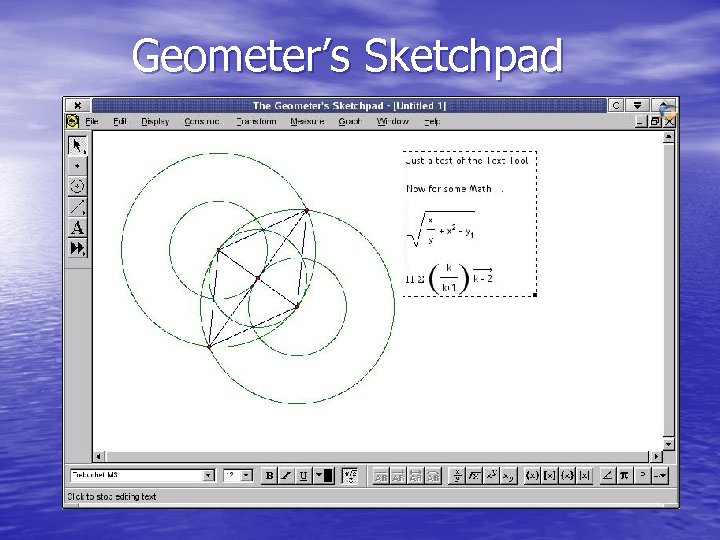
Task: Click inside the font size field
Action: pos(232,475)
